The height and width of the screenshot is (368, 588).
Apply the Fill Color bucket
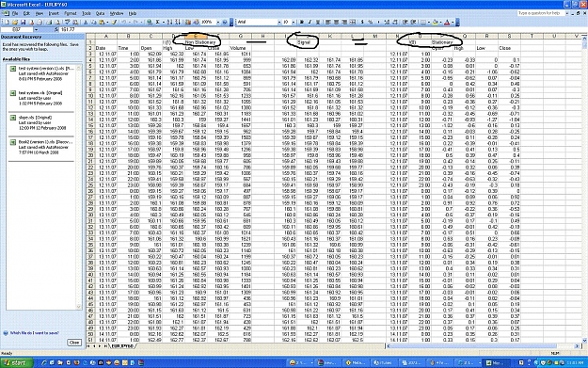(x=435, y=23)
